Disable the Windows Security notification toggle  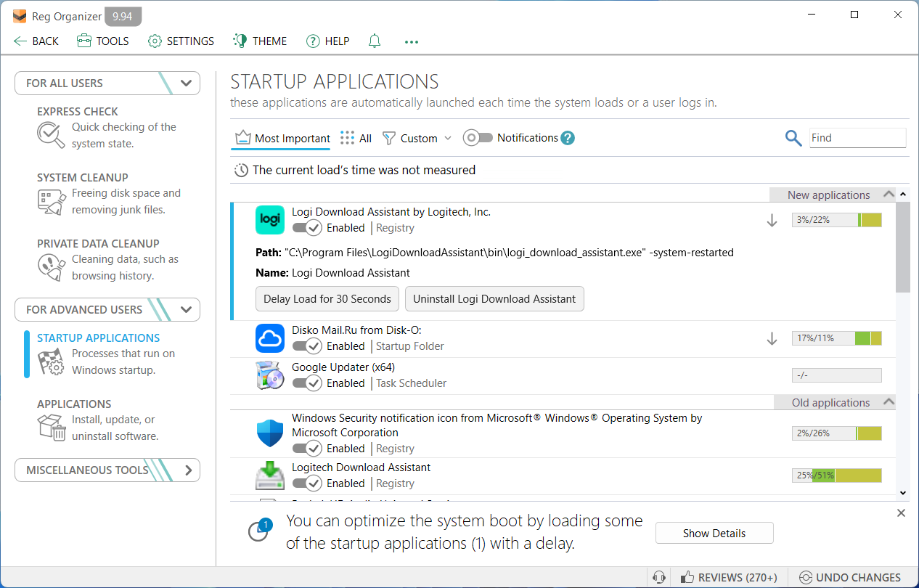coord(306,449)
